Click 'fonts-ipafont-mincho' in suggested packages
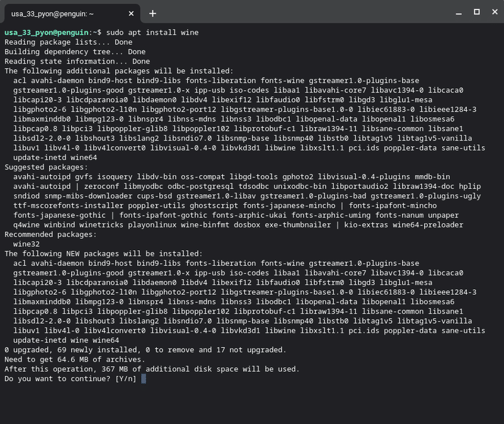The width and height of the screenshot is (504, 424). click(392, 206)
